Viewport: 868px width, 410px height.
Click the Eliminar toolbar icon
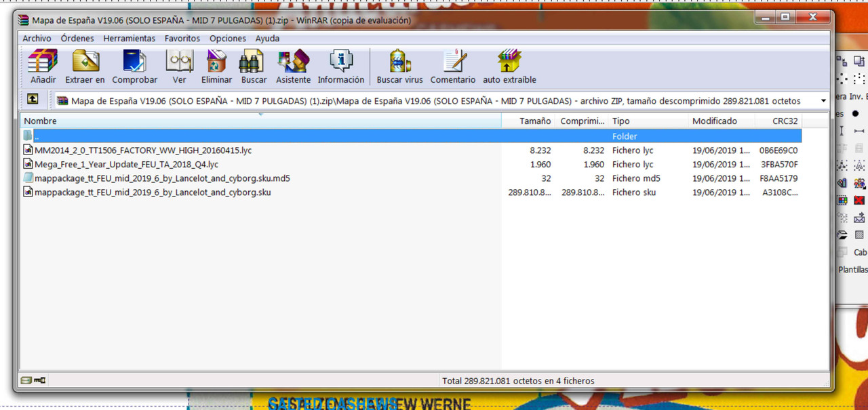pyautogui.click(x=216, y=61)
